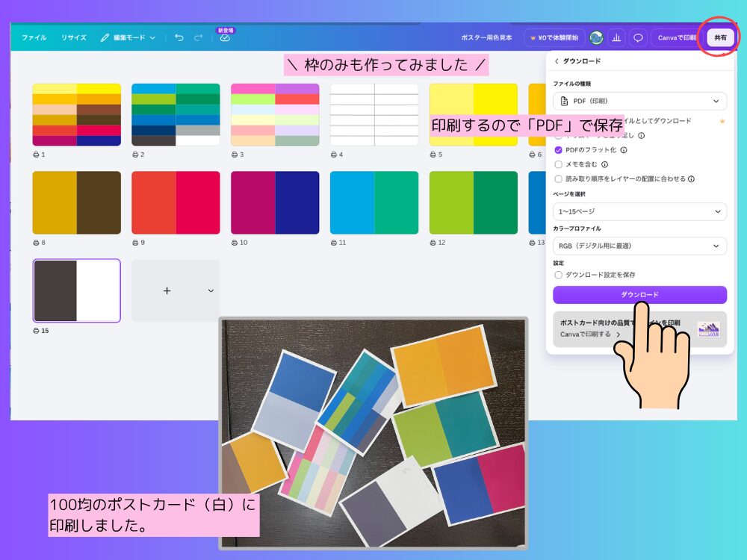Viewport: 747px width, 560px height.
Task: Enable 読み取り順序をレイヤーの配置に合わせる checkbox
Action: (558, 179)
